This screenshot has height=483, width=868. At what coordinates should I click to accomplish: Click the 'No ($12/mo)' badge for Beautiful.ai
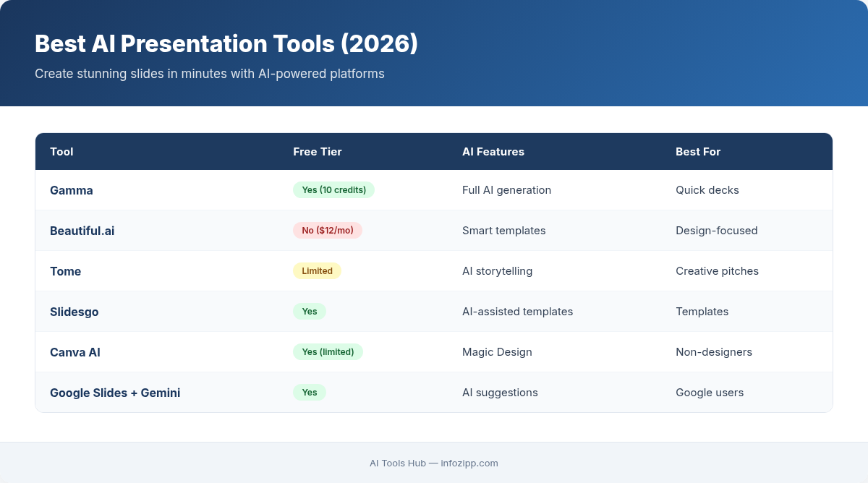pos(328,230)
